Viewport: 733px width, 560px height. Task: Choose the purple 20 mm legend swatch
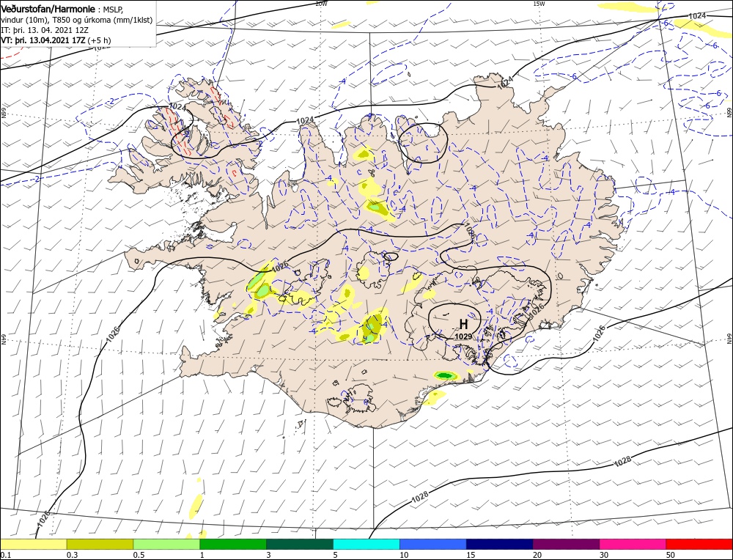566,544
